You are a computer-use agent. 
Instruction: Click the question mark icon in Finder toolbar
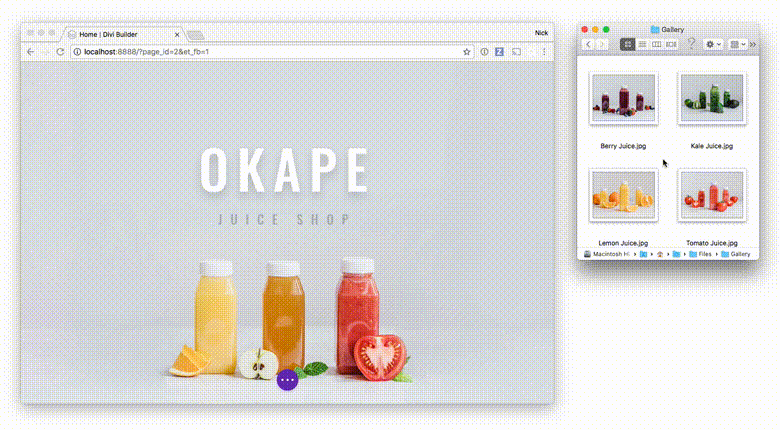tap(691, 44)
